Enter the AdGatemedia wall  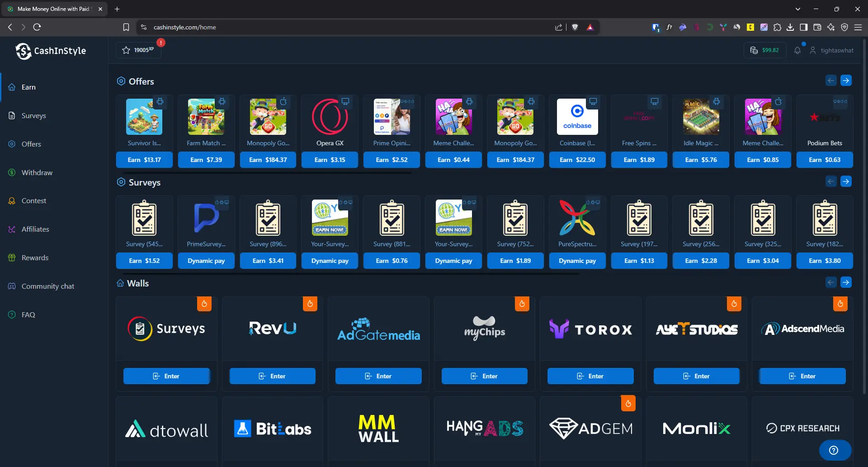click(x=378, y=376)
